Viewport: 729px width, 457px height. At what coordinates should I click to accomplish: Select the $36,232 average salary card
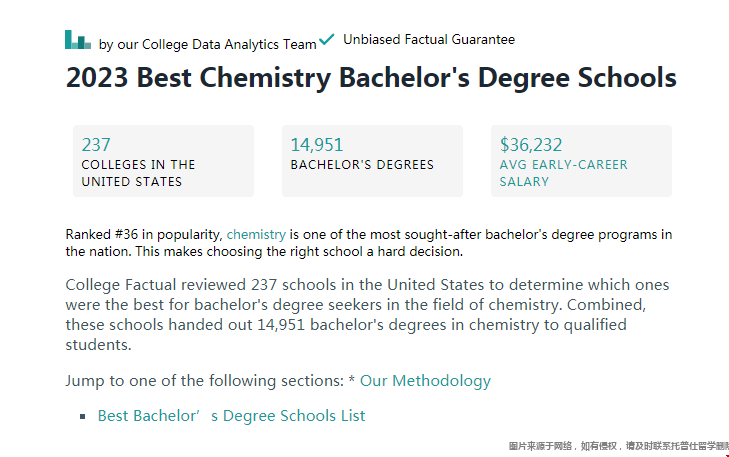point(581,161)
